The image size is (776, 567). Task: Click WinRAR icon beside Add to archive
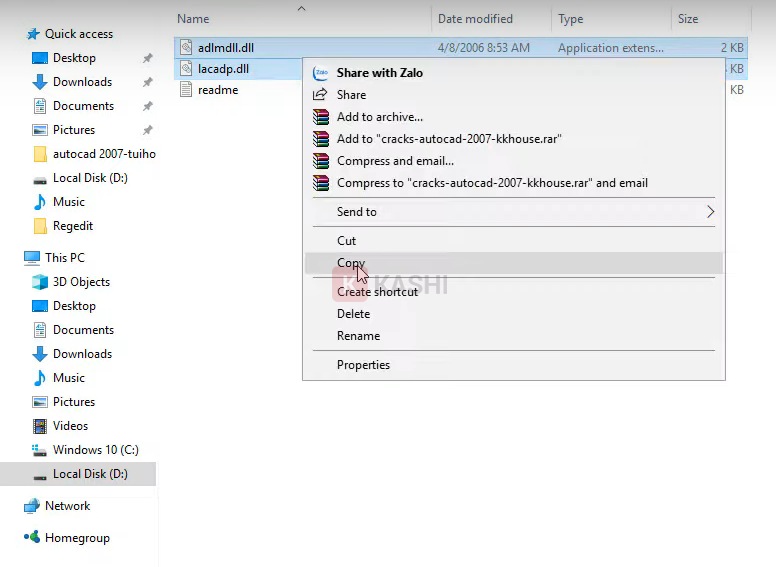click(x=321, y=117)
